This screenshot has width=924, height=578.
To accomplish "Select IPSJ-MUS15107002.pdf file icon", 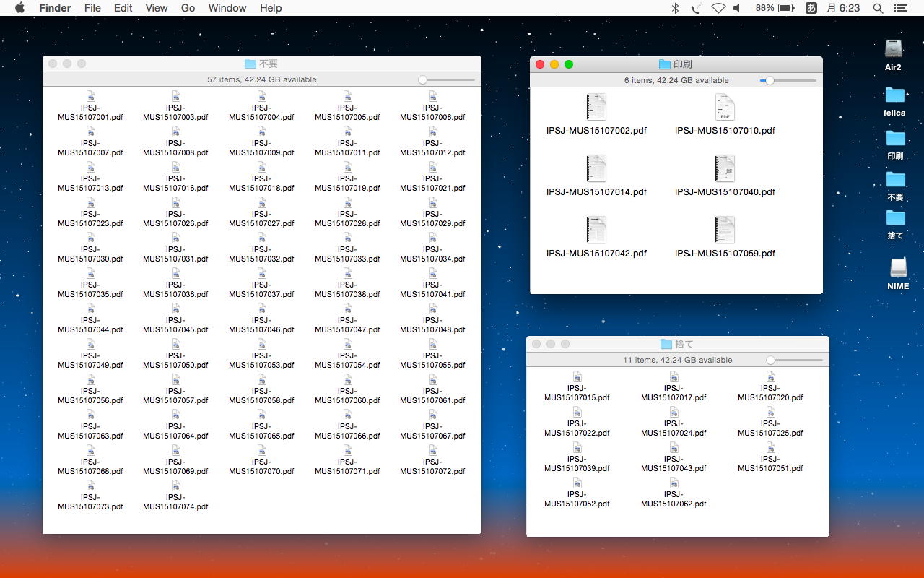I will (x=596, y=108).
